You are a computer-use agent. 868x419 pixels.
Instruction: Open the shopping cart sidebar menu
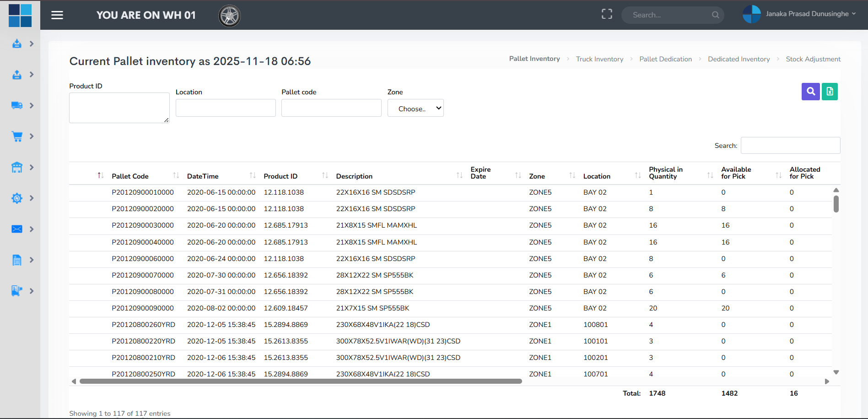17,136
